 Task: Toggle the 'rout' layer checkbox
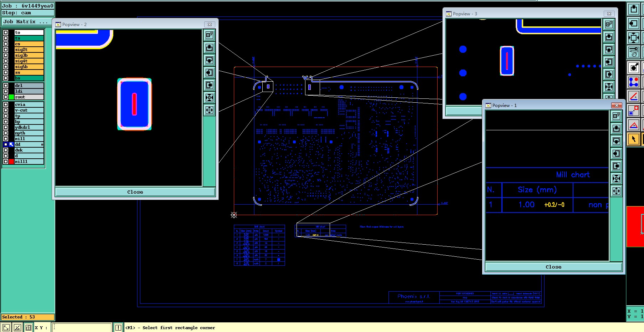tap(6, 97)
